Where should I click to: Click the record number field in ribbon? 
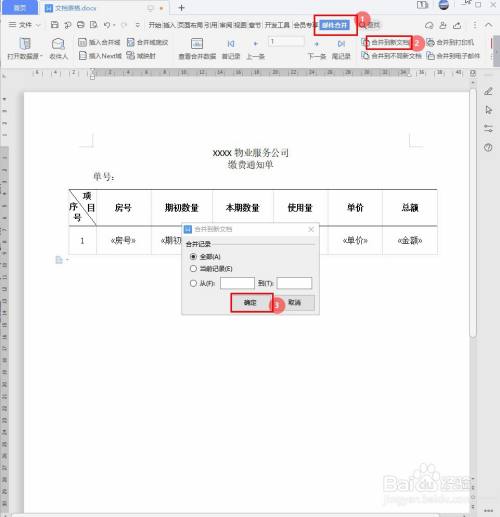tap(286, 41)
